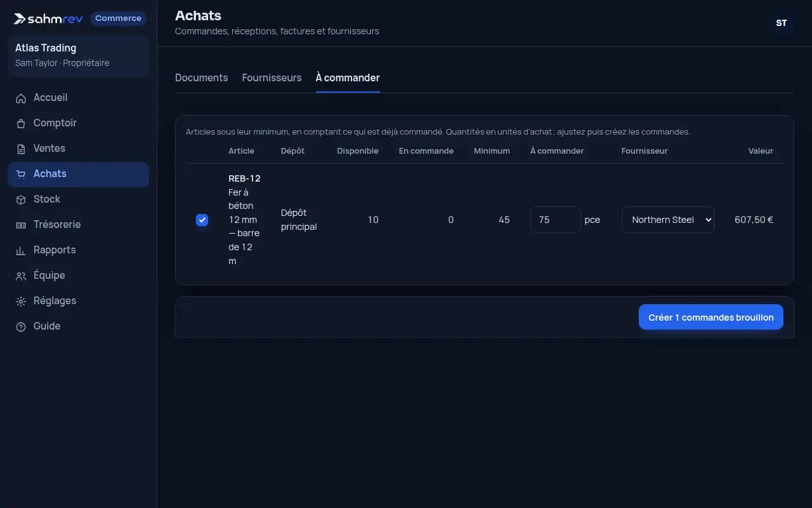Click the À commander column header
The width and height of the screenshot is (812, 508).
coord(557,150)
